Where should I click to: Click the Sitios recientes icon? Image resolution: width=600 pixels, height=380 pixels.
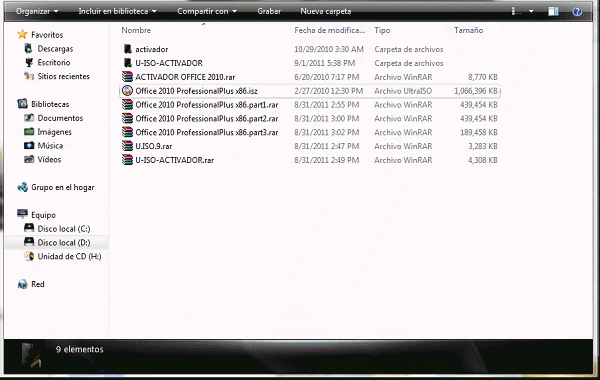click(29, 76)
